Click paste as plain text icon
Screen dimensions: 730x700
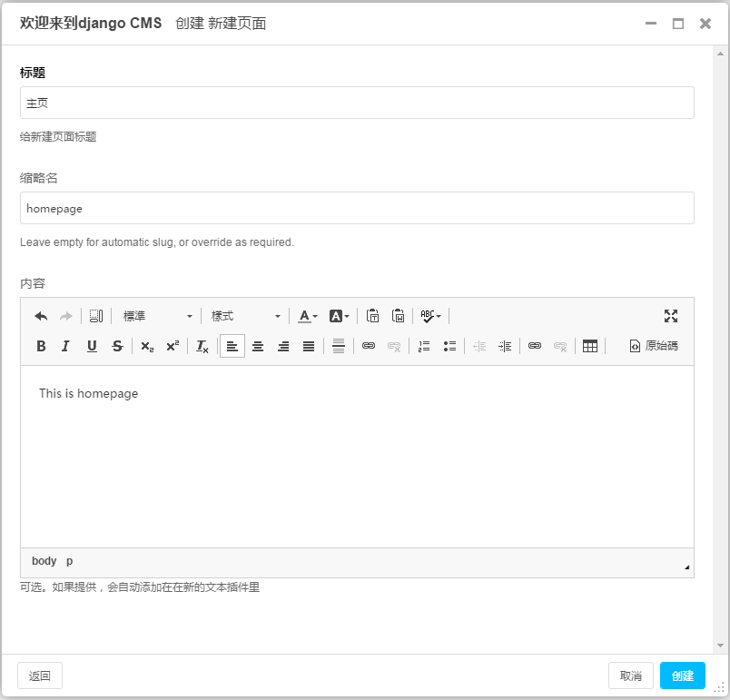[372, 316]
